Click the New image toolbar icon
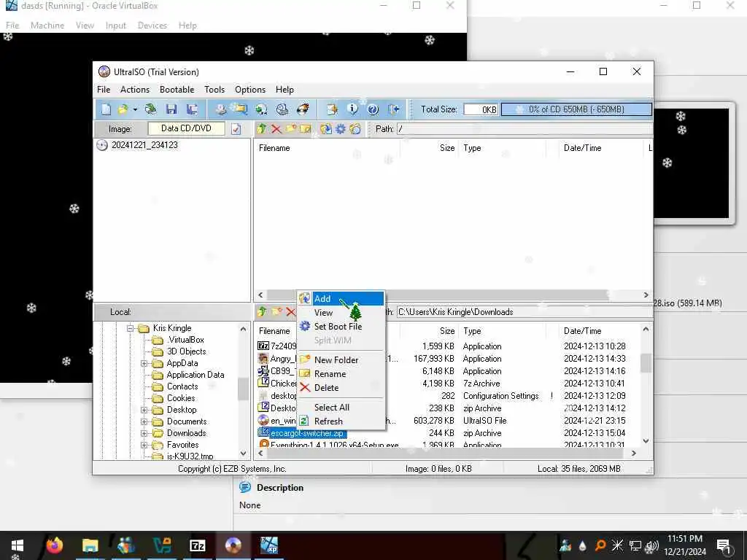 [106, 109]
